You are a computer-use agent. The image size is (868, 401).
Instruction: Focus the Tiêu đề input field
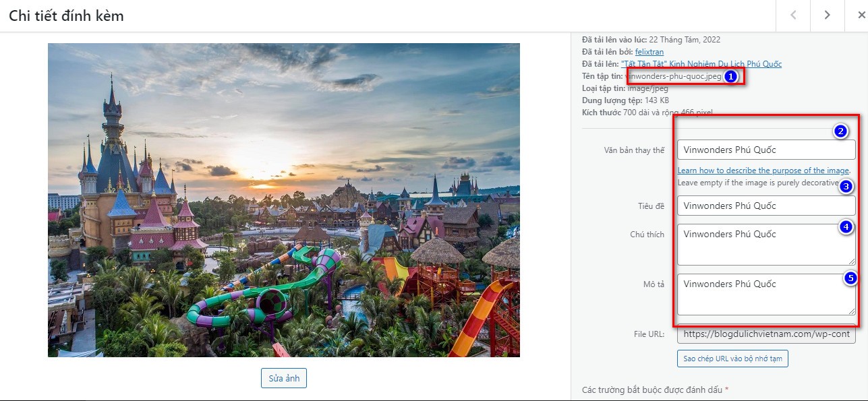click(766, 206)
